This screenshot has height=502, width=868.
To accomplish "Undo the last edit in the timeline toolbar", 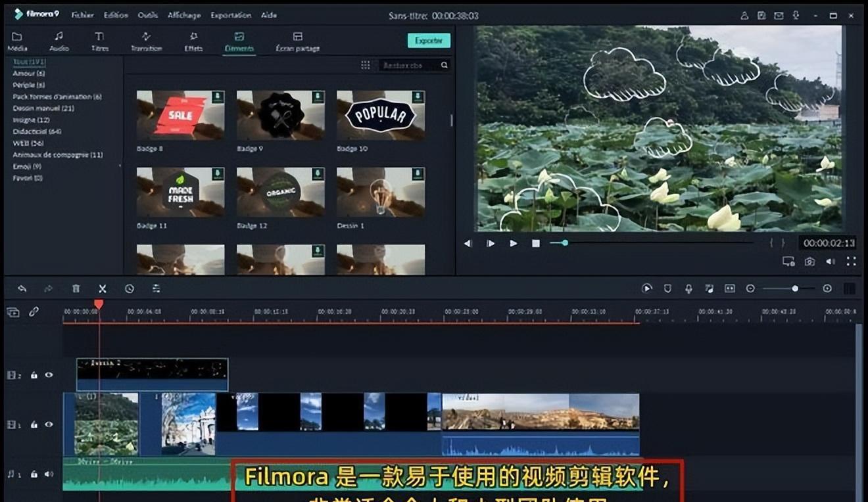I will click(22, 288).
